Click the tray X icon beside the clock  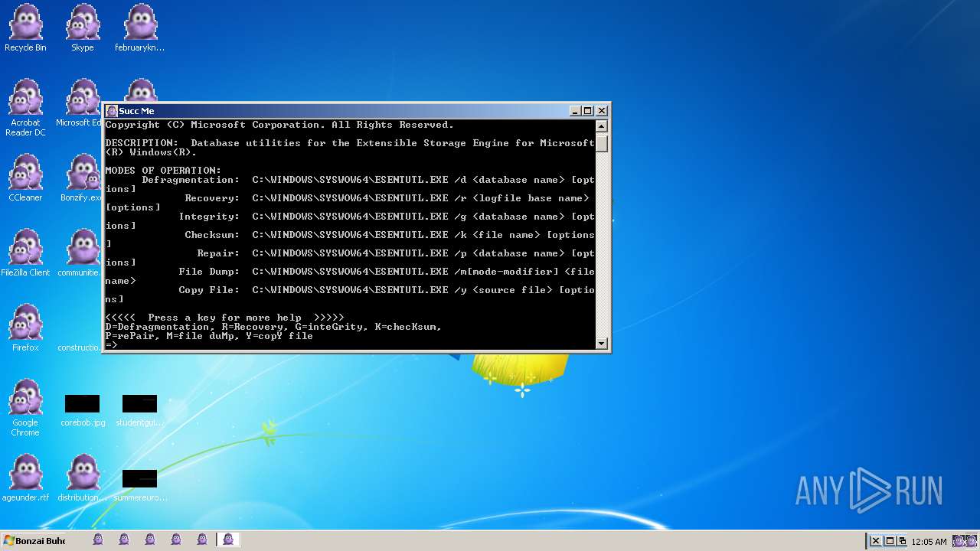click(x=876, y=541)
